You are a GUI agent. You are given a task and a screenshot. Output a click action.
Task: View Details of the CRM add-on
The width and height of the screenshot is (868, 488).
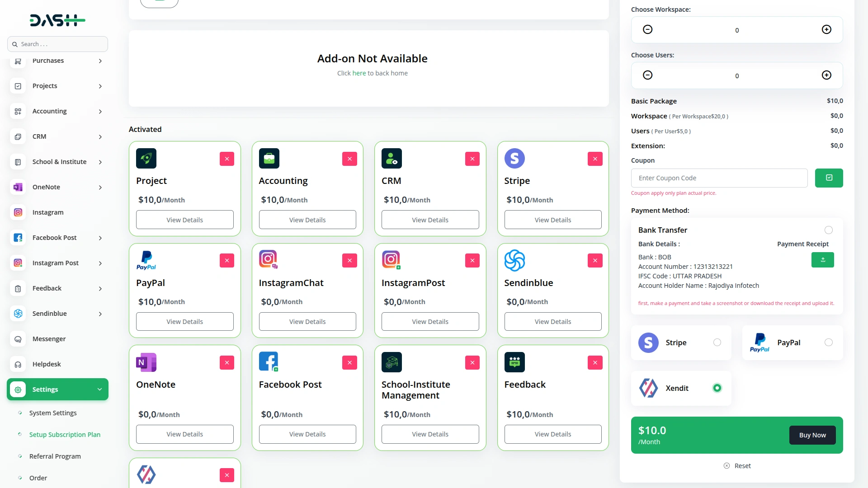[x=430, y=220]
